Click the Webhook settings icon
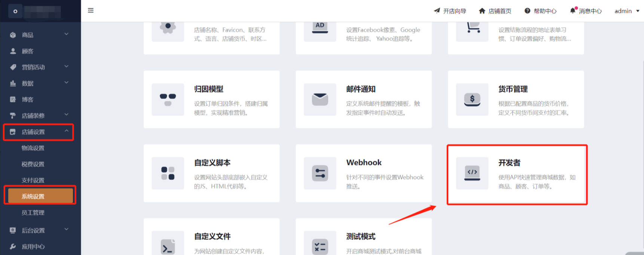The height and width of the screenshot is (255, 644). coord(320,173)
